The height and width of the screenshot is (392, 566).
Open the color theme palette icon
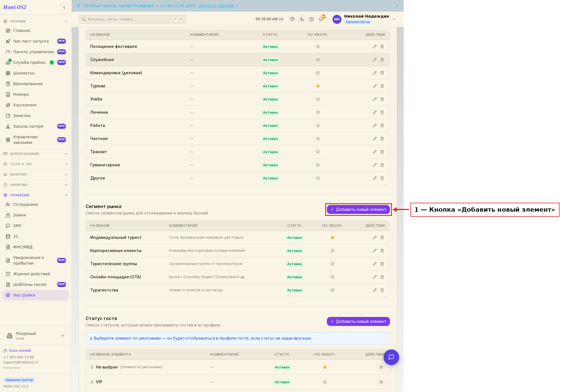point(292,19)
